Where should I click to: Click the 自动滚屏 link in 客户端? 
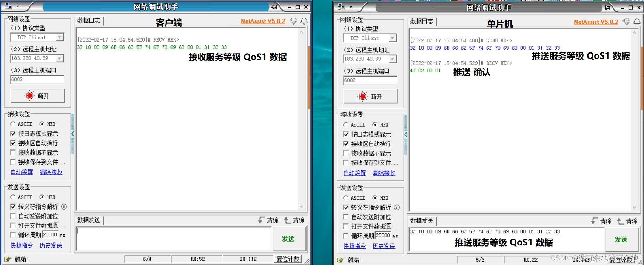22,172
